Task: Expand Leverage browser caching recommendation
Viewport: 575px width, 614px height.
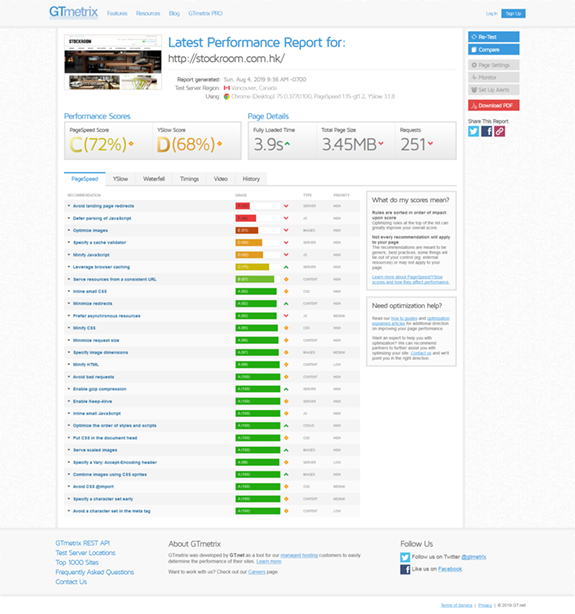Action: (101, 267)
